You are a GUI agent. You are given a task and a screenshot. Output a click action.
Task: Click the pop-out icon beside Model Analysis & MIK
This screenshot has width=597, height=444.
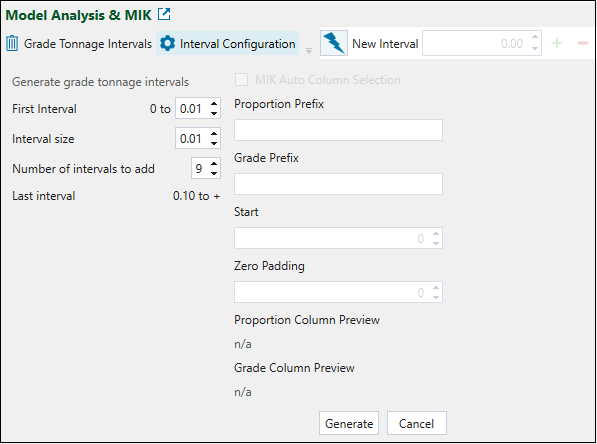pyautogui.click(x=164, y=14)
